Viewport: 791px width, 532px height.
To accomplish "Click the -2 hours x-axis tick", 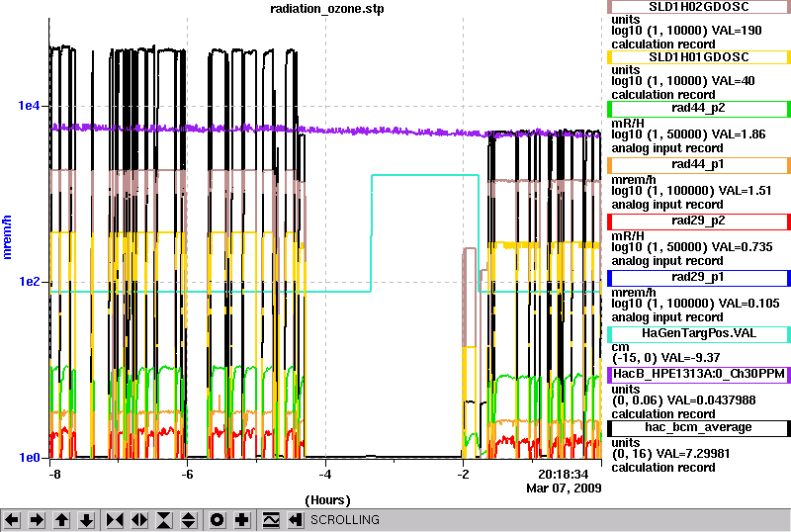I will click(x=463, y=475).
